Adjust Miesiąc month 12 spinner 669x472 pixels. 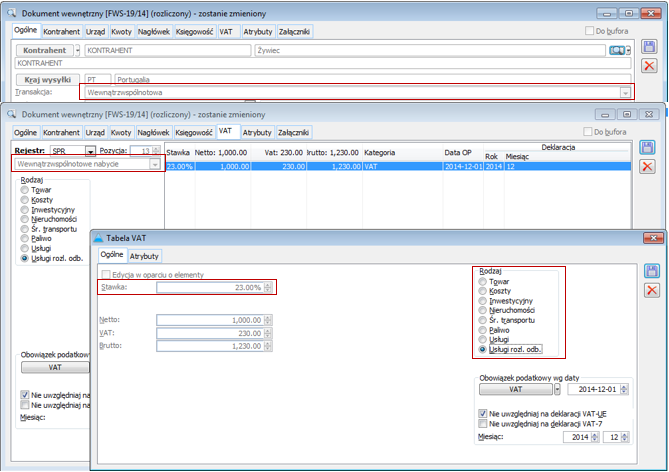(x=624, y=437)
